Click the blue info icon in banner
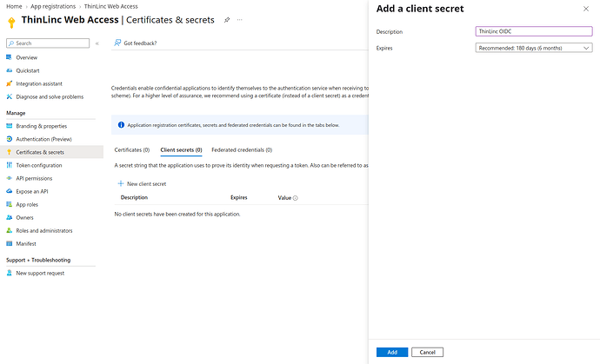This screenshot has width=600, height=364. 121,124
